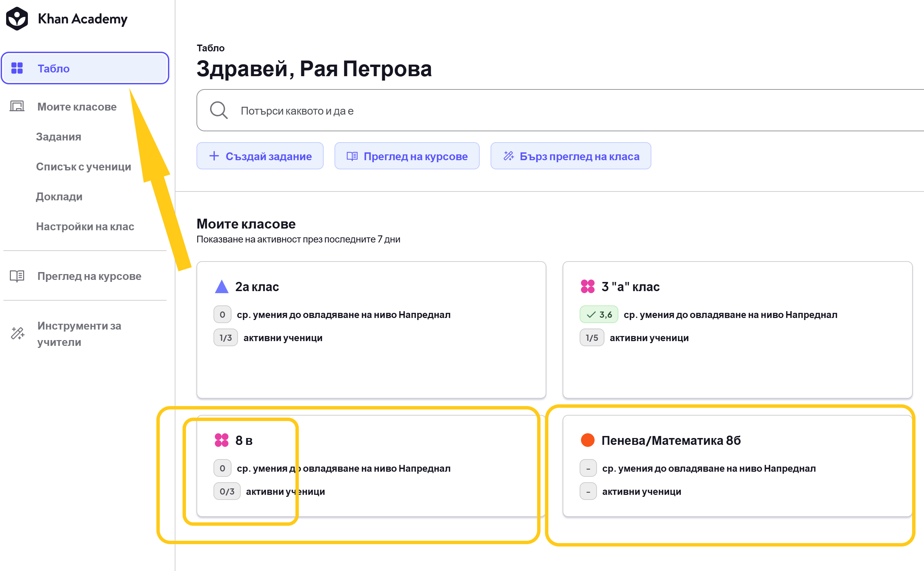Click the Khan Academy leaf logo icon
924x571 pixels.
tap(17, 18)
